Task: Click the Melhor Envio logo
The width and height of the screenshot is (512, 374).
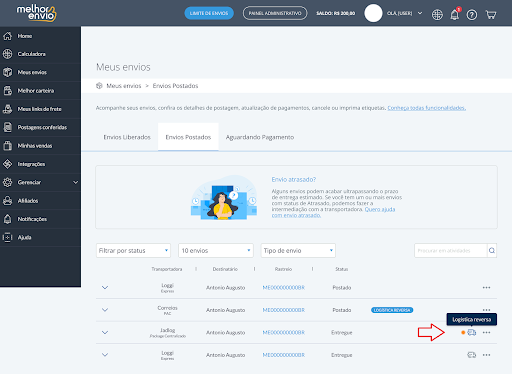Action: point(37,13)
